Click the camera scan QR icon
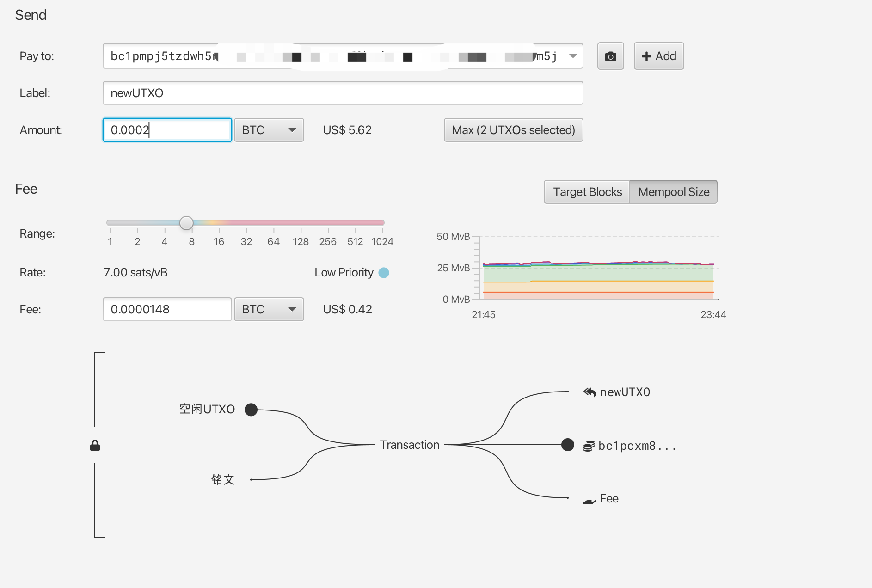This screenshot has width=872, height=588. pos(610,56)
